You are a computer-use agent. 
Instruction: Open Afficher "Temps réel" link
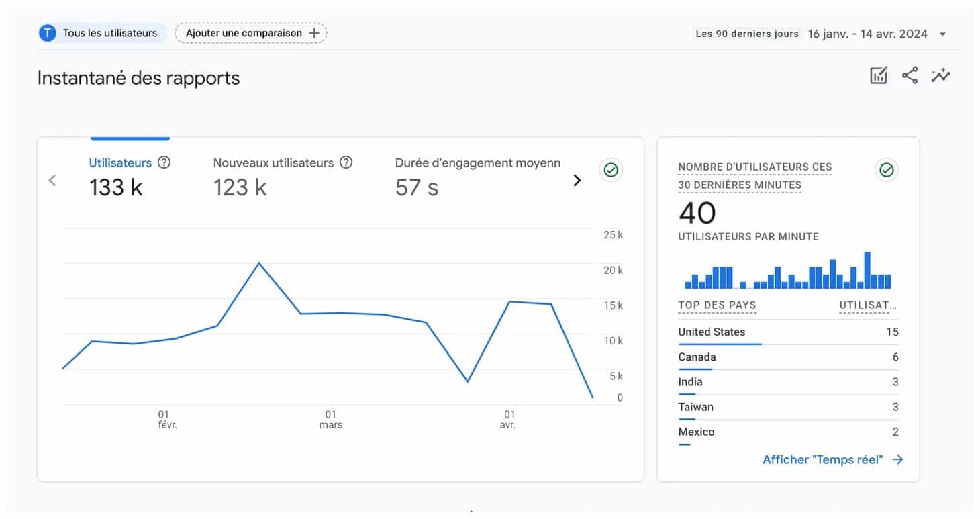[x=832, y=460]
